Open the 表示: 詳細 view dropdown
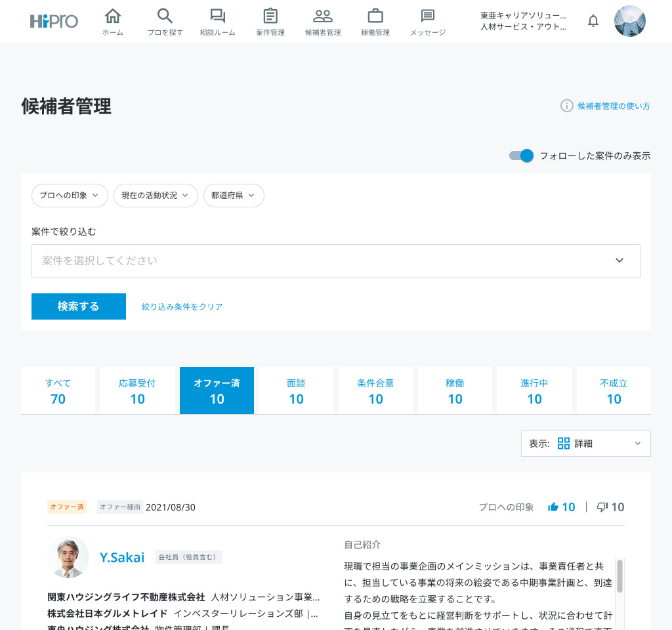672x630 pixels. coord(585,444)
